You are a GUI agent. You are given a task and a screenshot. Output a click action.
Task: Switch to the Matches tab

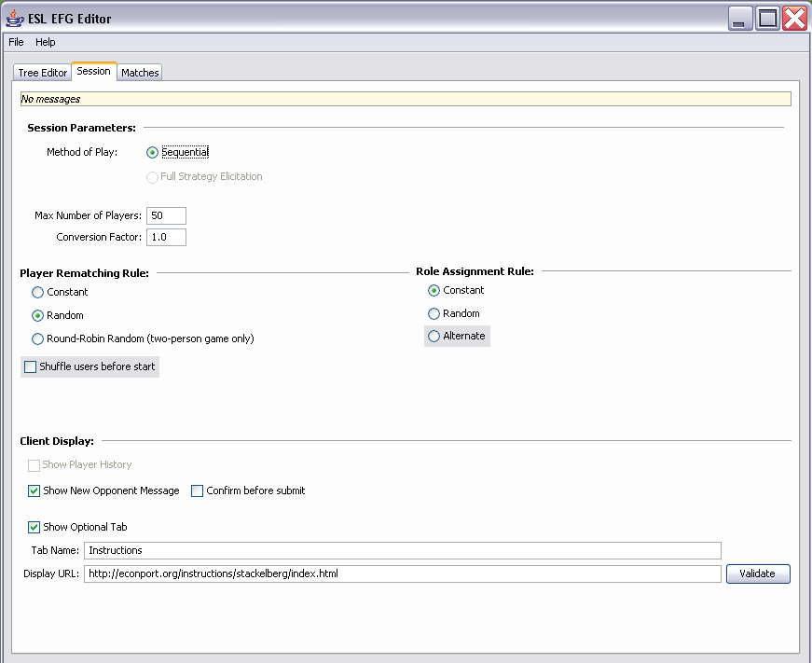click(140, 73)
